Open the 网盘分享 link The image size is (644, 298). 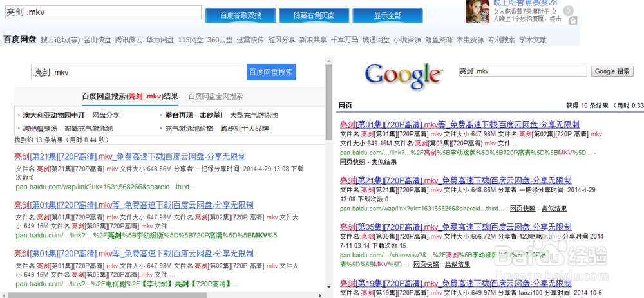106,115
